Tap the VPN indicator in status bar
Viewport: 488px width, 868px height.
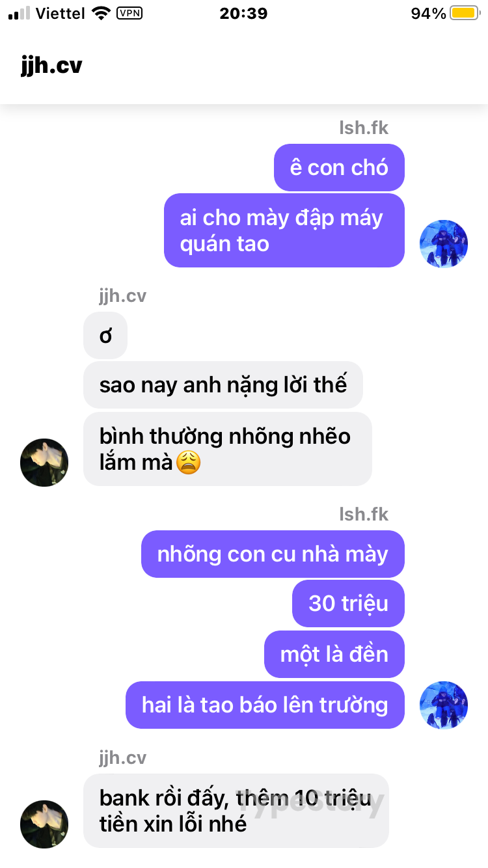tap(129, 13)
